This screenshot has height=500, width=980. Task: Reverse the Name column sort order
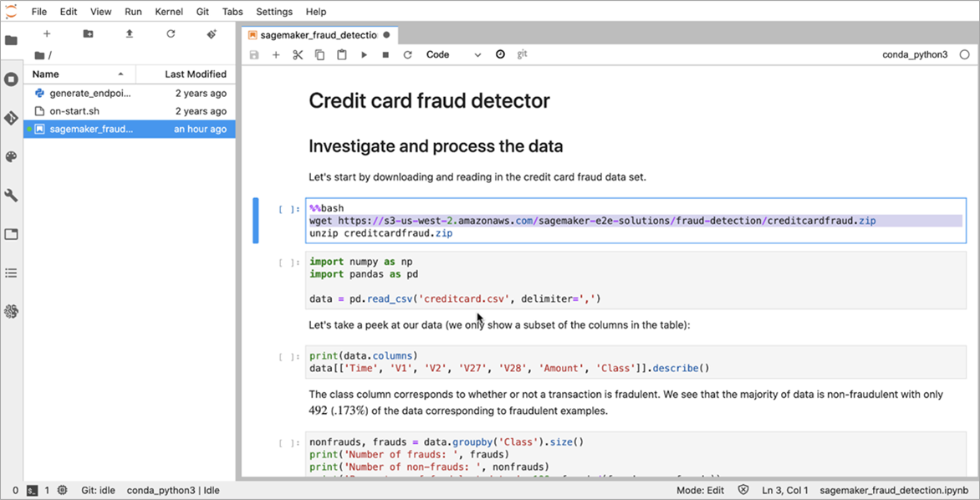click(50, 74)
